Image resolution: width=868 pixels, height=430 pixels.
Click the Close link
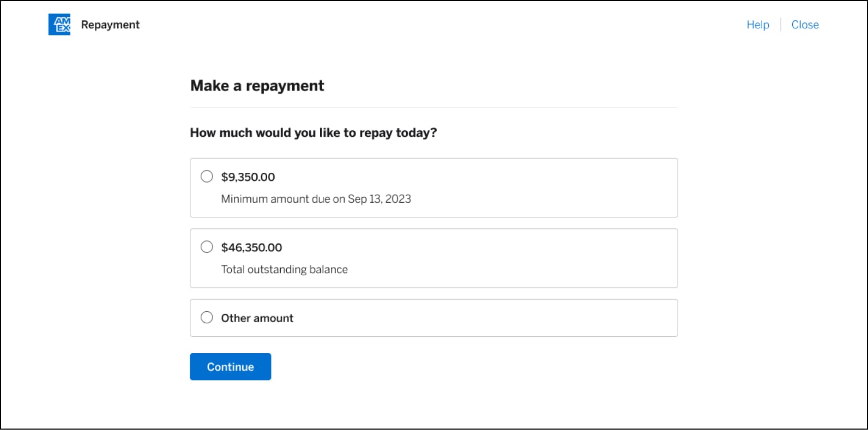tap(805, 25)
